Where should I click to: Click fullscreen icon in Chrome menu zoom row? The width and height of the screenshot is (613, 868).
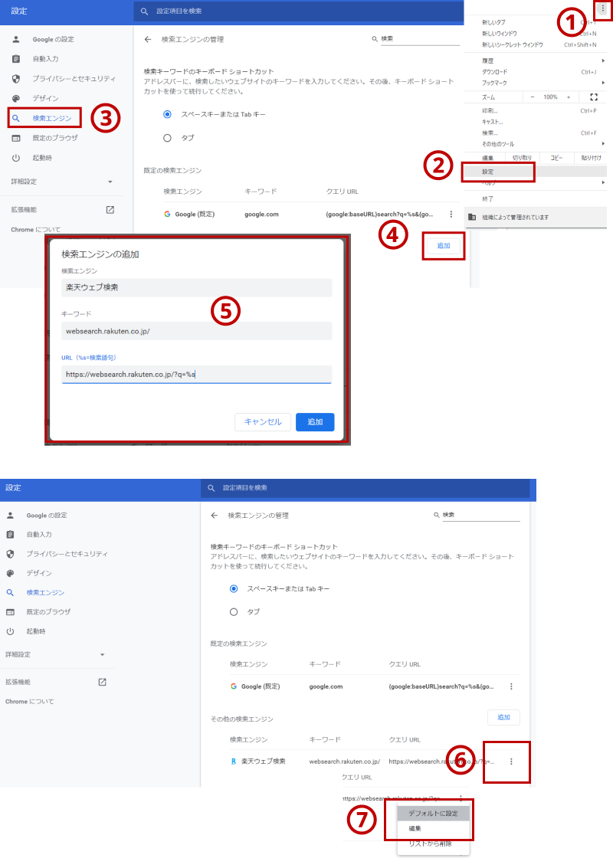594,97
